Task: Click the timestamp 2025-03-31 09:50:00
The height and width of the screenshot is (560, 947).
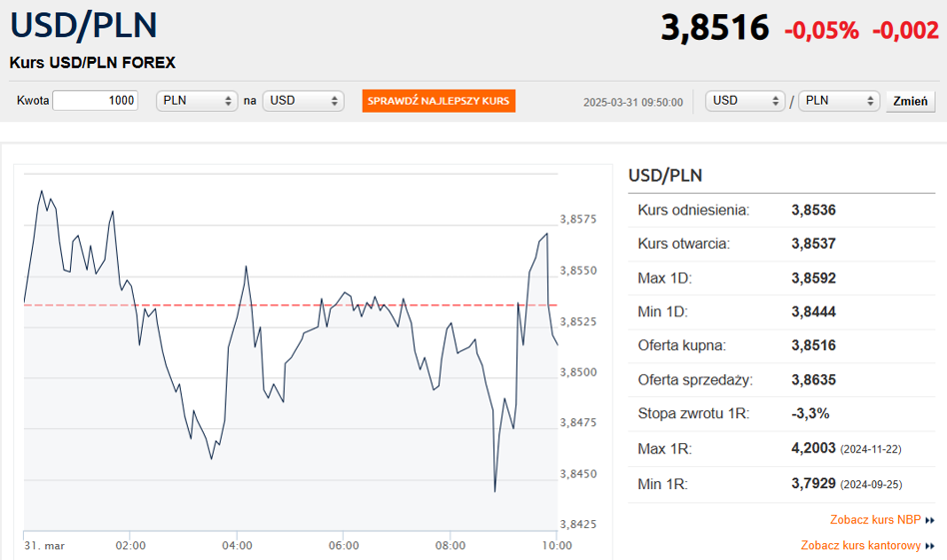Action: (x=633, y=102)
